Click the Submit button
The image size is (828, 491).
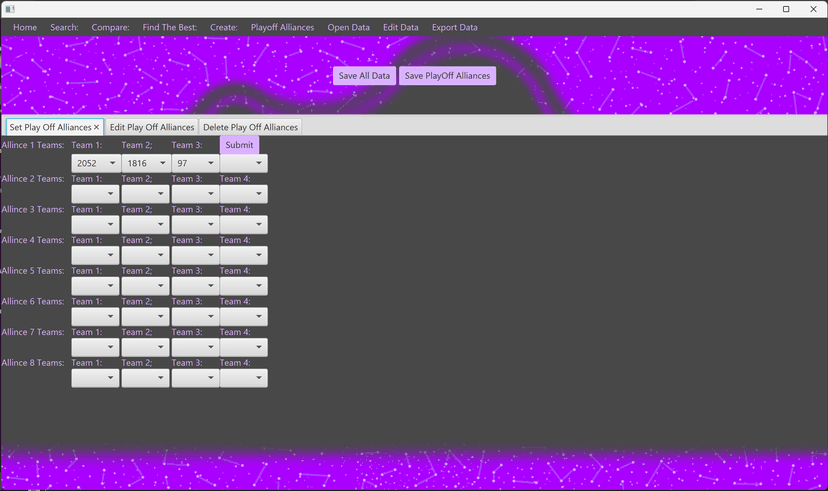tap(239, 145)
